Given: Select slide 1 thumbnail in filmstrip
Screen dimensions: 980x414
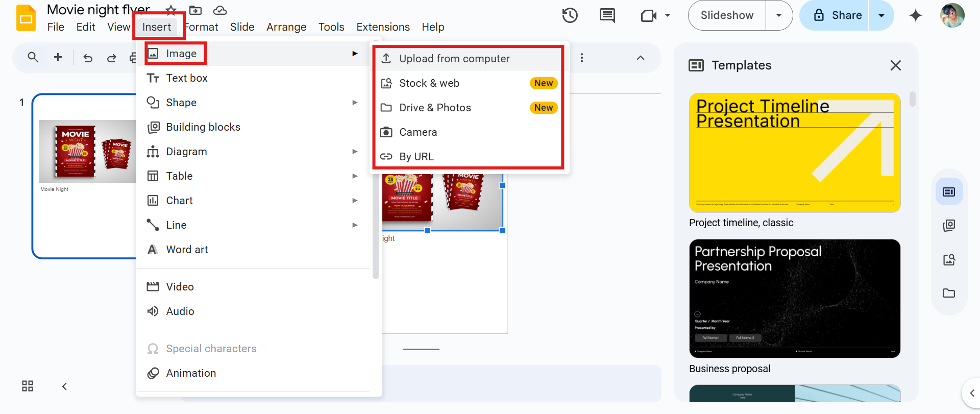Looking at the screenshot, I should (84, 176).
